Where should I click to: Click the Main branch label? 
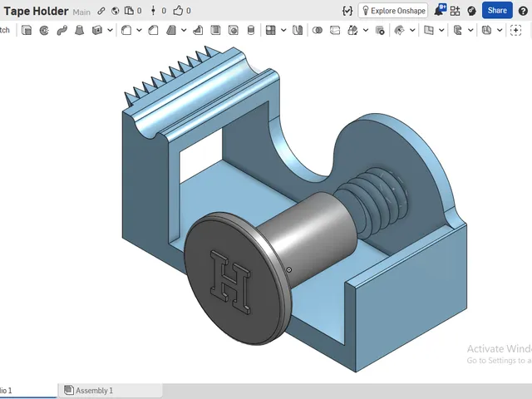pos(81,12)
